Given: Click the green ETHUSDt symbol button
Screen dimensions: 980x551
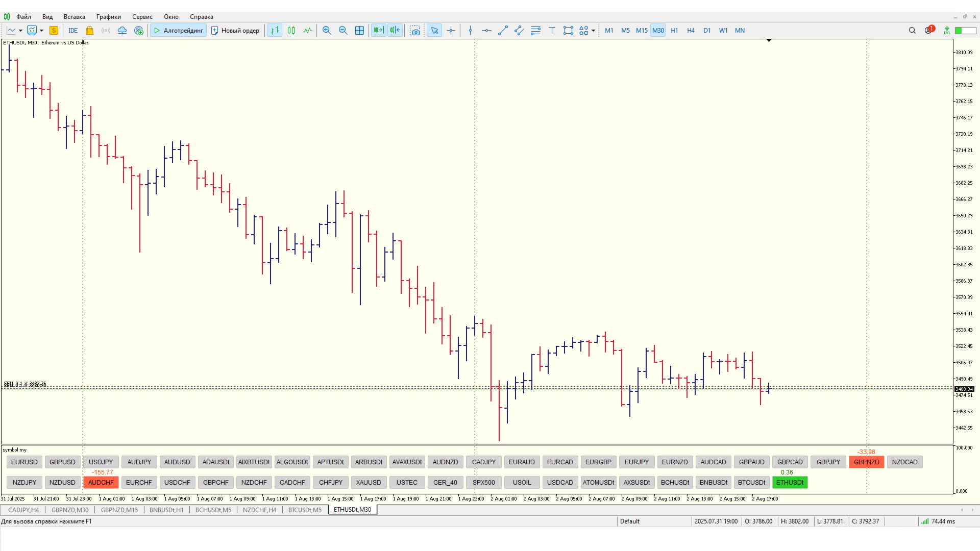Looking at the screenshot, I should coord(790,482).
